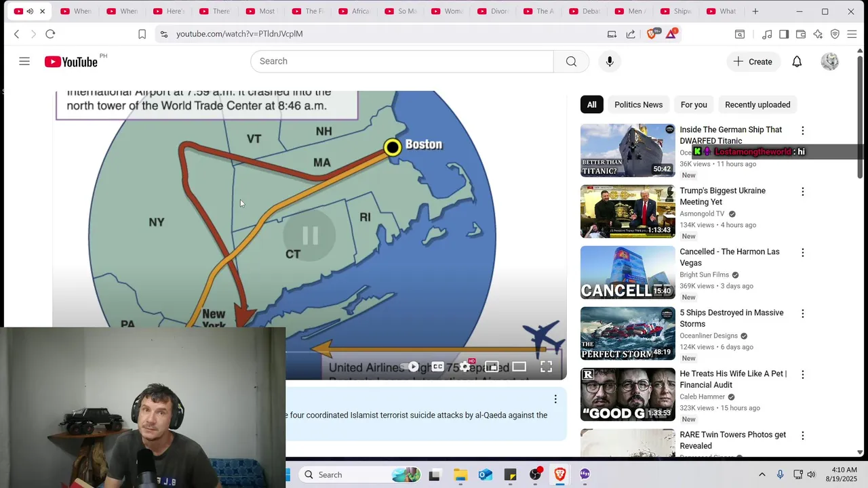
Task: Open '5 Ships Destroyed in Massive Storms' thumbnail
Action: [x=628, y=333]
